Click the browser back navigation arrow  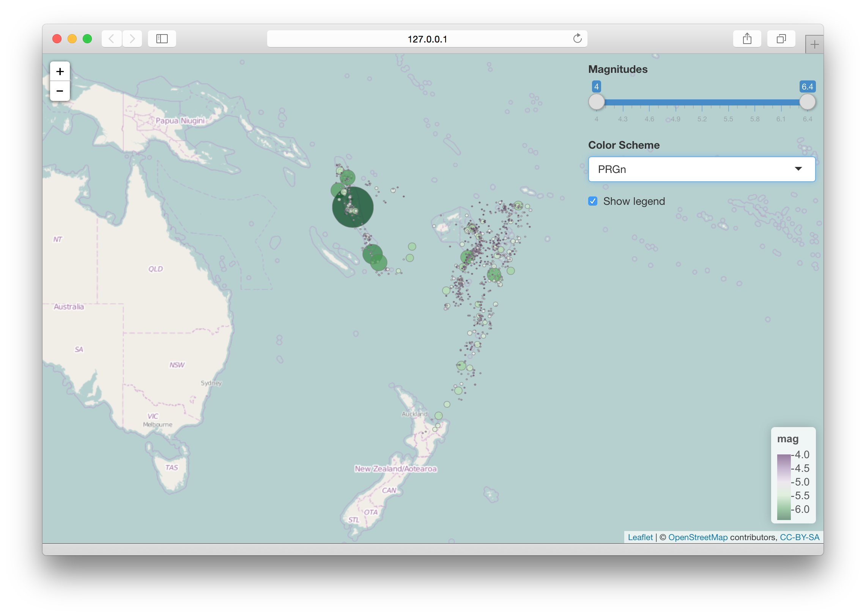[x=112, y=38]
